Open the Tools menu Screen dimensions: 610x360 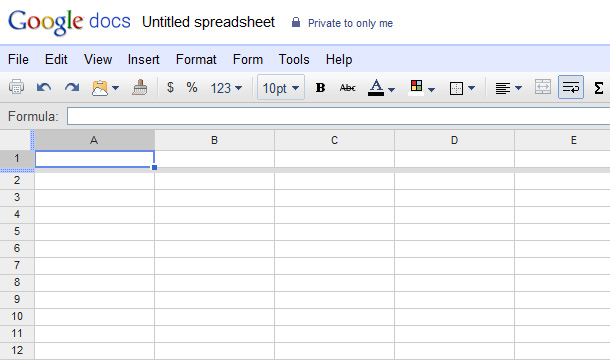tap(294, 60)
